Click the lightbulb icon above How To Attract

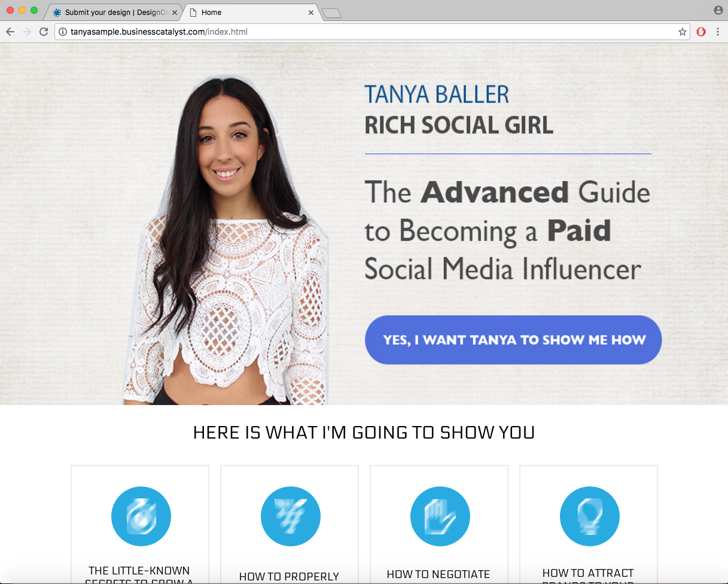[x=590, y=516]
